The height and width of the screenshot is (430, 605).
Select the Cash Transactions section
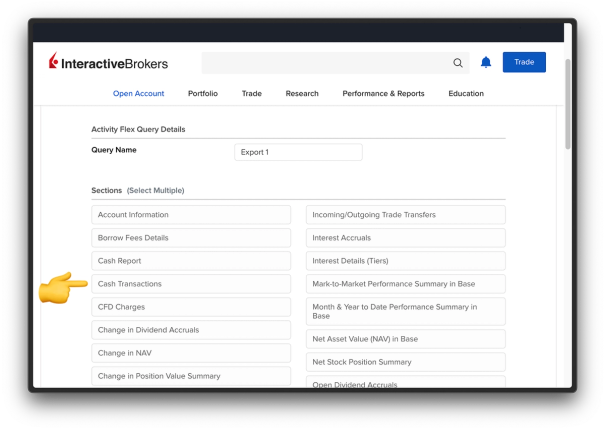pyautogui.click(x=191, y=284)
